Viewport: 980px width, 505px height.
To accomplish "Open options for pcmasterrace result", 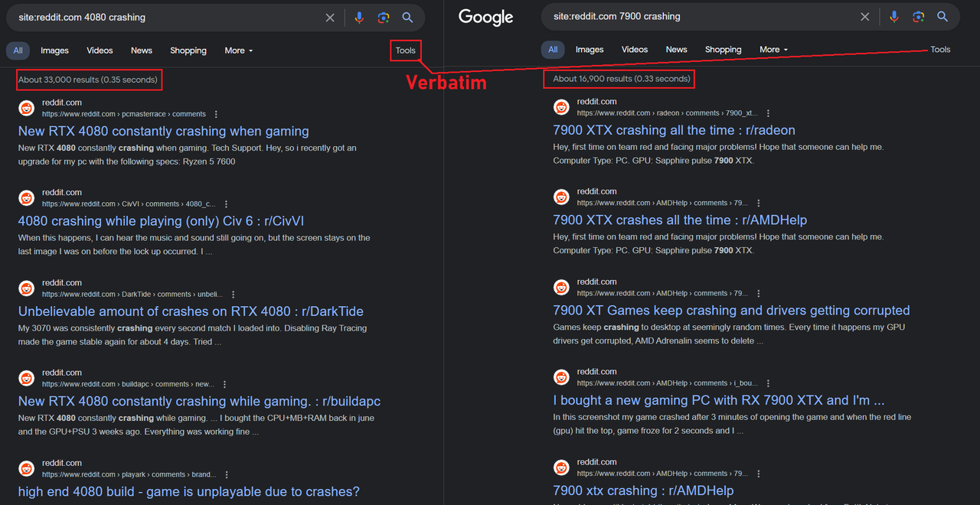I will [216, 114].
